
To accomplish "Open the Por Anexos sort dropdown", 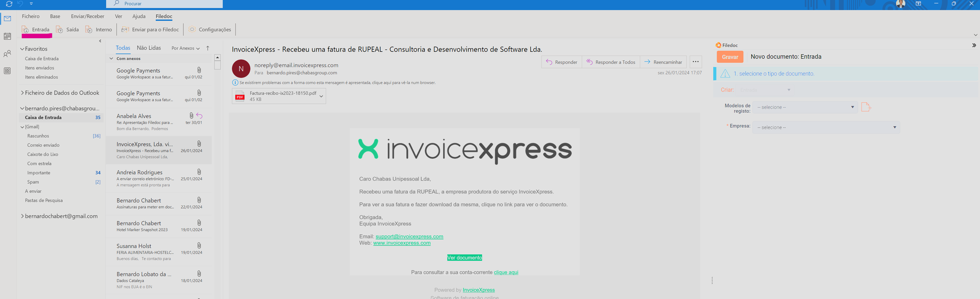I will [186, 49].
